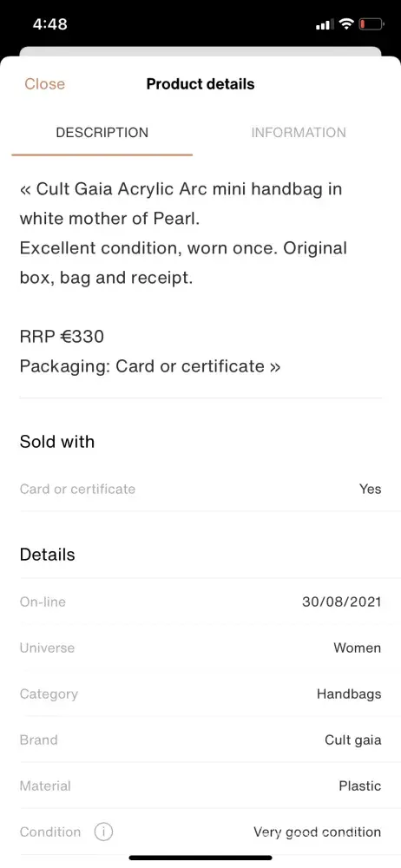401x868 pixels.
Task: Tap the Card or certificate row
Action: pos(200,489)
